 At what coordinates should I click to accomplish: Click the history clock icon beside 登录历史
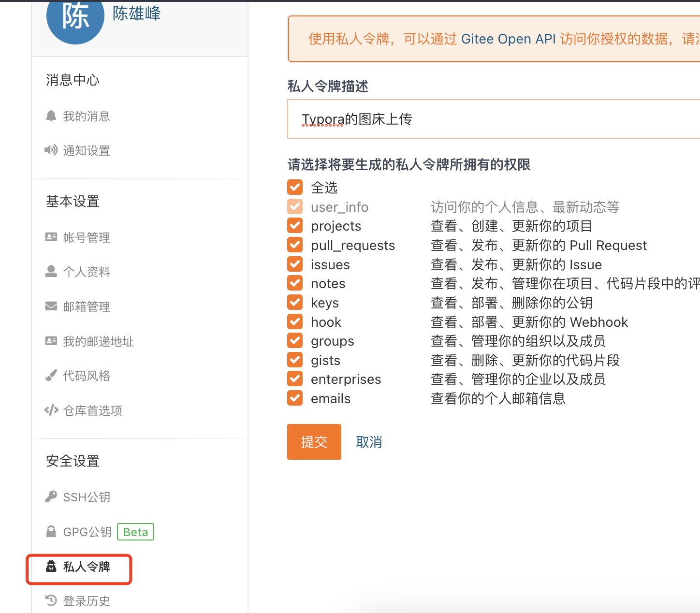(51, 600)
